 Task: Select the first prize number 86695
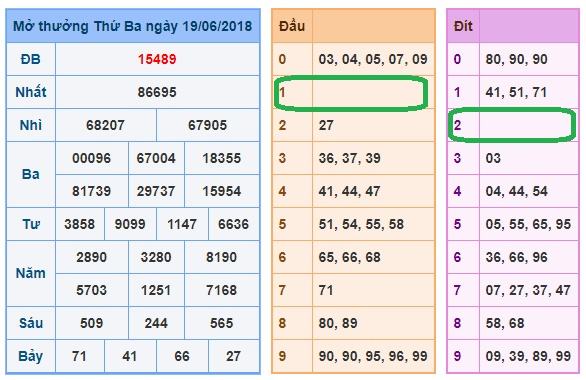pos(157,92)
